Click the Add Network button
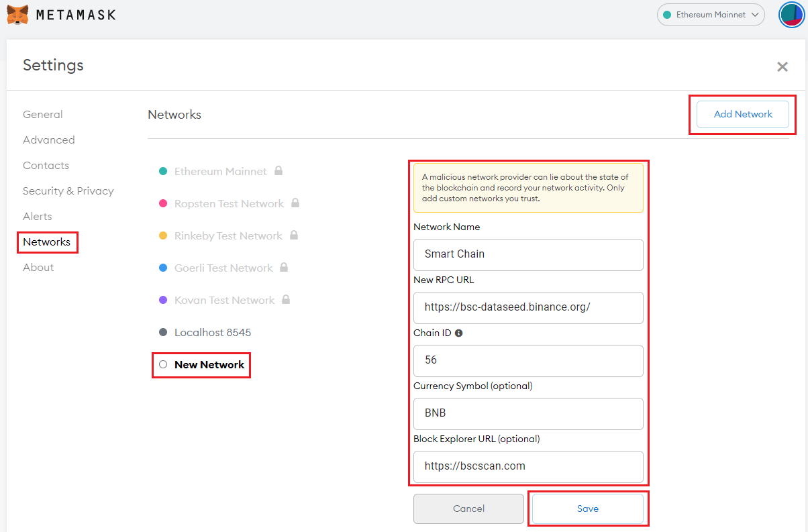 [743, 114]
